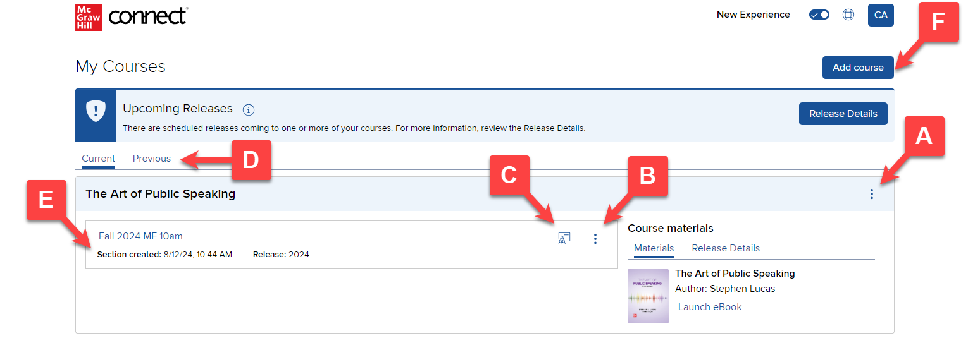Click the Connect wordmark logo
The width and height of the screenshot is (980, 338).
(x=148, y=16)
